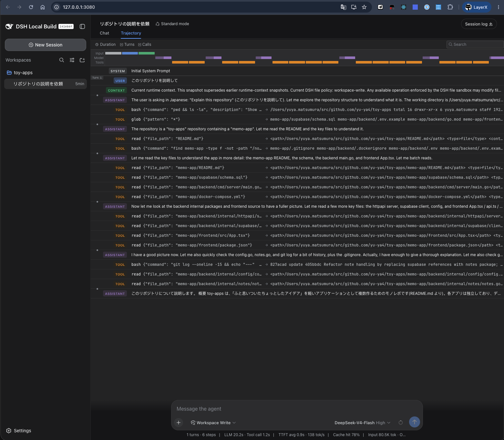Open the read frontend/src/App.tsx row

pos(297,235)
